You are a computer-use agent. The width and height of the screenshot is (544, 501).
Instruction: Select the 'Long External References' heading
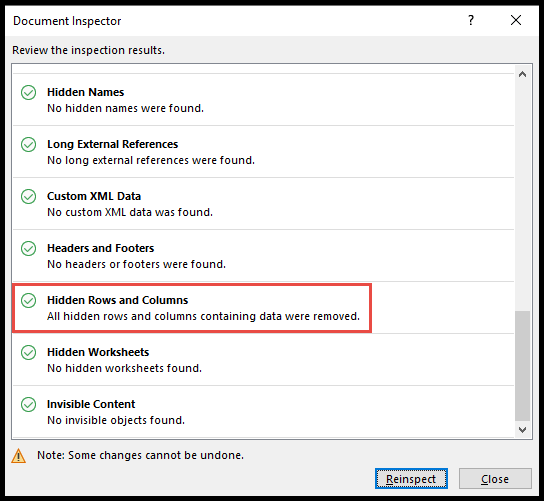[112, 144]
